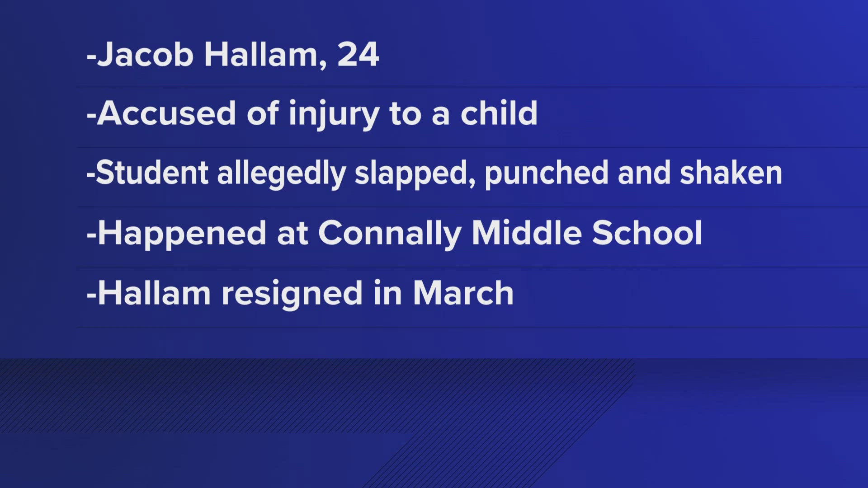Click the word Jacob
Viewport: 868px width, 488px height.
click(x=145, y=55)
